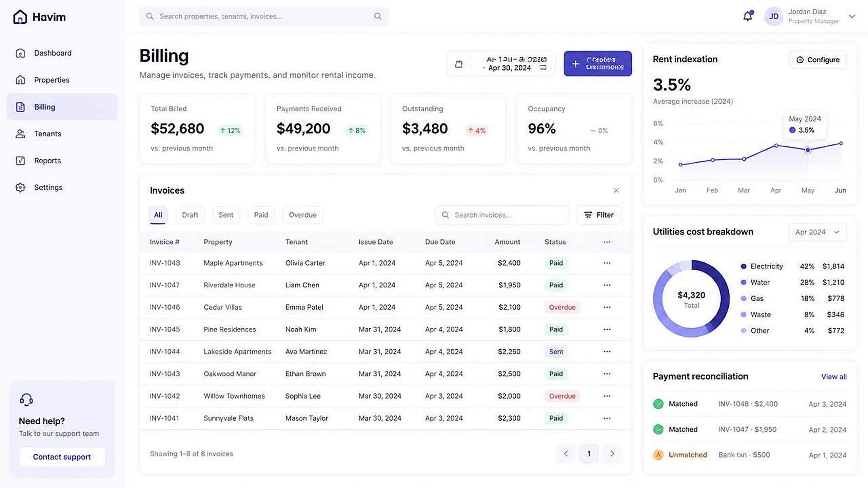Close the Invoices panel with X
Viewport: 868px width, 488px height.
tap(616, 190)
